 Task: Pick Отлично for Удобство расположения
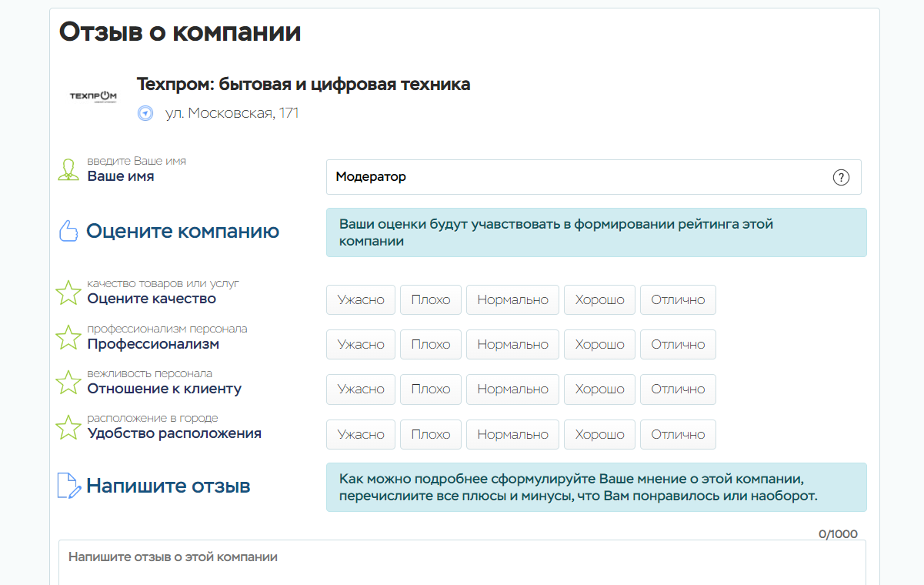[x=678, y=435]
